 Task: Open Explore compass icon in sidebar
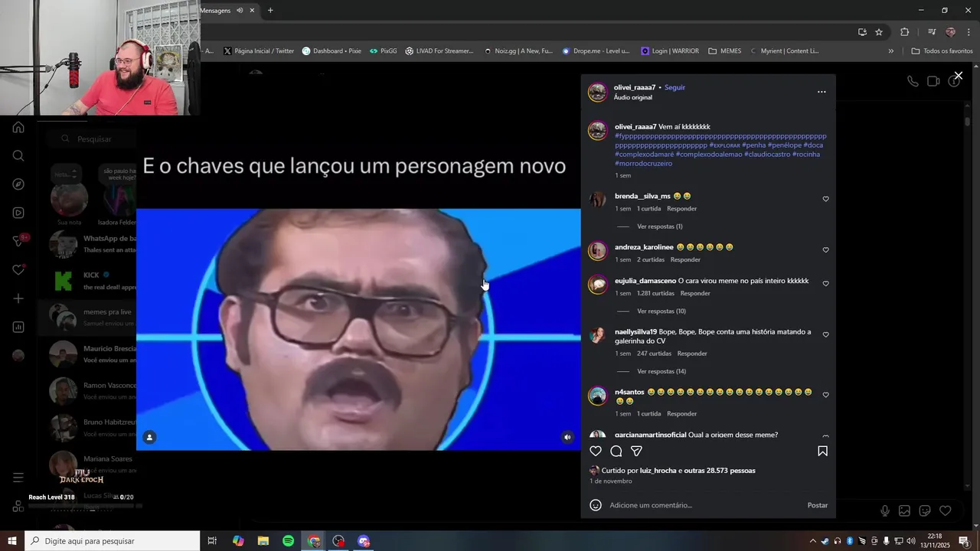pos(18,184)
